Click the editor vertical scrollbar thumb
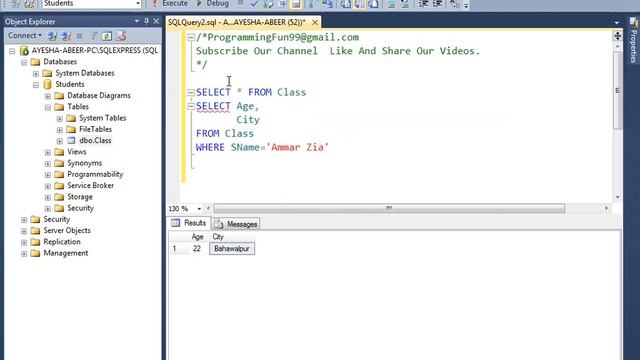Screen dimensions: 640x360 618,90
